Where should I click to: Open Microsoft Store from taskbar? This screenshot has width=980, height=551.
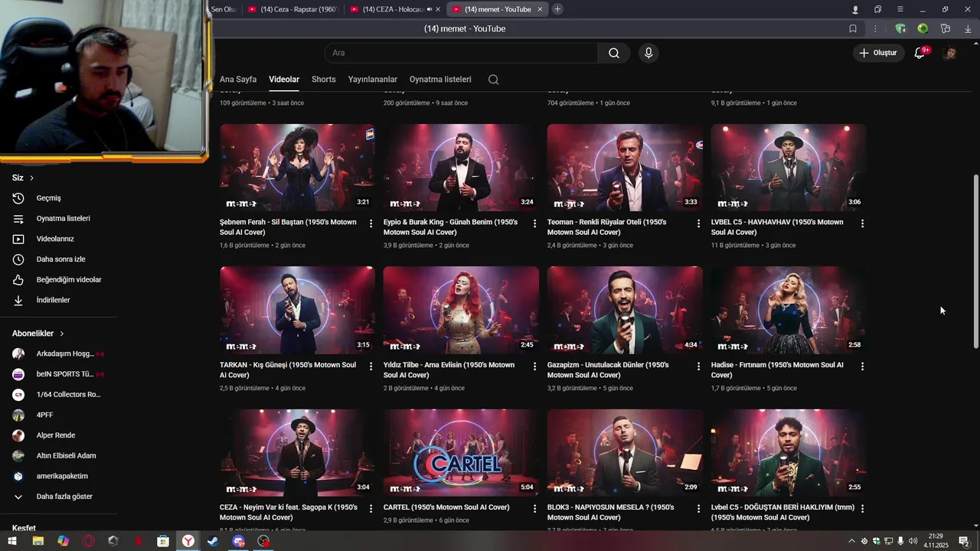163,541
